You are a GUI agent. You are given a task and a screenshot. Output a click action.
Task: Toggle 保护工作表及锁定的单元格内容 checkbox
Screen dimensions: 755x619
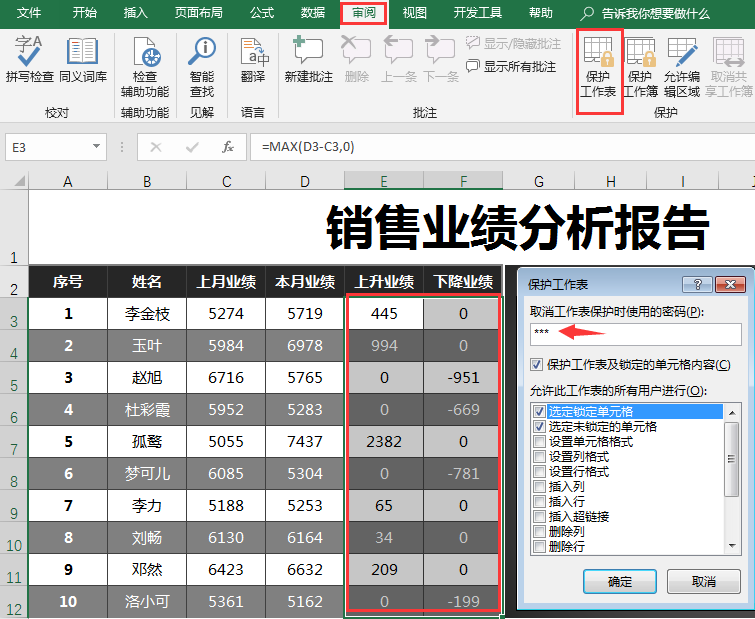tap(537, 364)
